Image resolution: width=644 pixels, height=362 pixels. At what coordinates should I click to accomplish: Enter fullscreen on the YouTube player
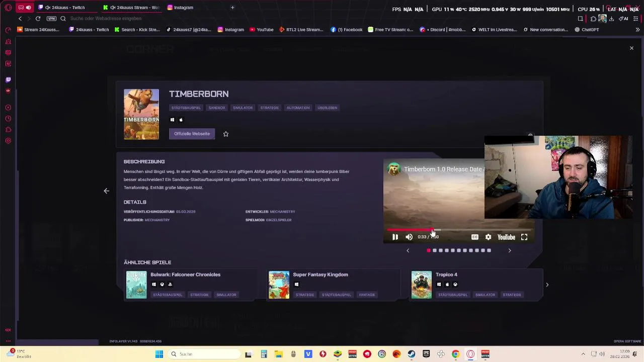tap(524, 237)
